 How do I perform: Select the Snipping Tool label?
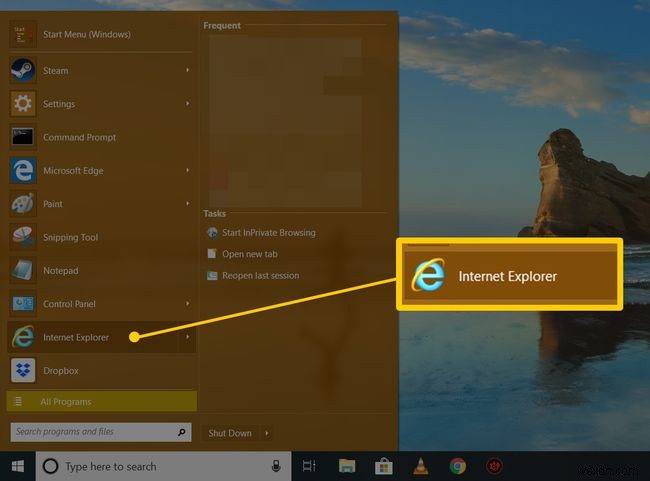coord(70,237)
